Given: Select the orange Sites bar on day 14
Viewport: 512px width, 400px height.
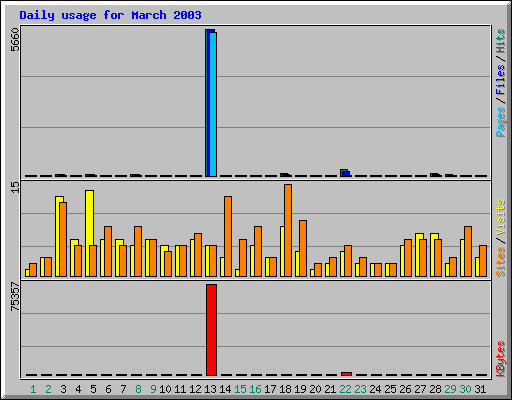Looking at the screenshot, I should point(228,236).
